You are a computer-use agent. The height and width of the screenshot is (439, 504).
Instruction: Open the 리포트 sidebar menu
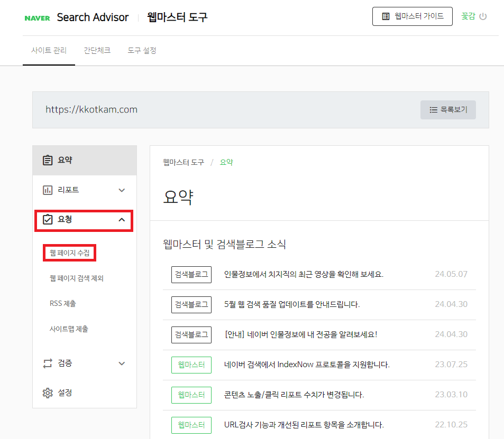click(x=85, y=190)
